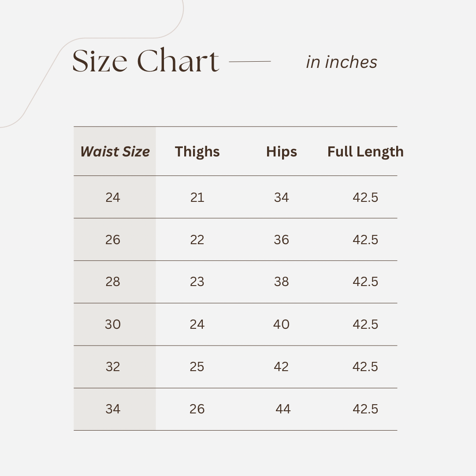Image resolution: width=476 pixels, height=476 pixels.
Task: Select waist size 28 cell
Action: pos(113,282)
